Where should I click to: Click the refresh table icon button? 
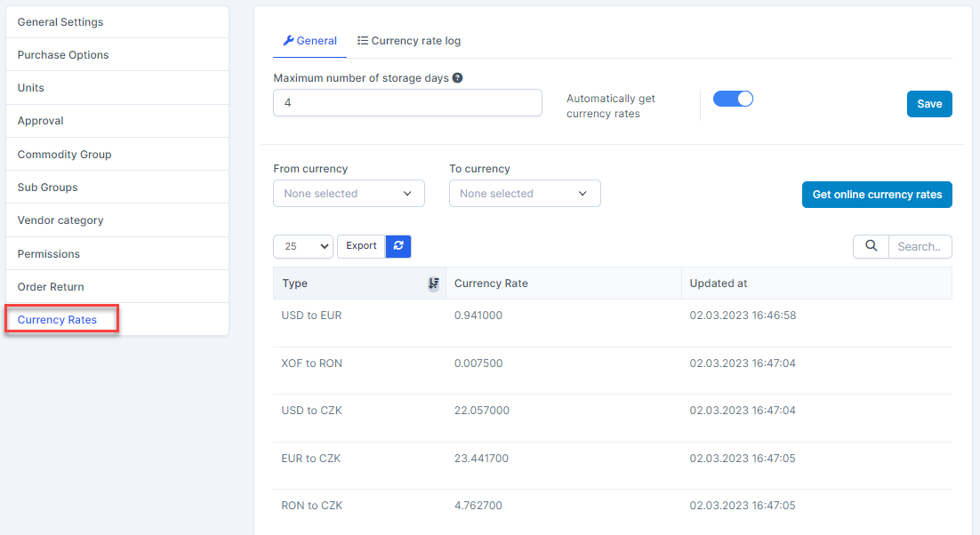[398, 246]
